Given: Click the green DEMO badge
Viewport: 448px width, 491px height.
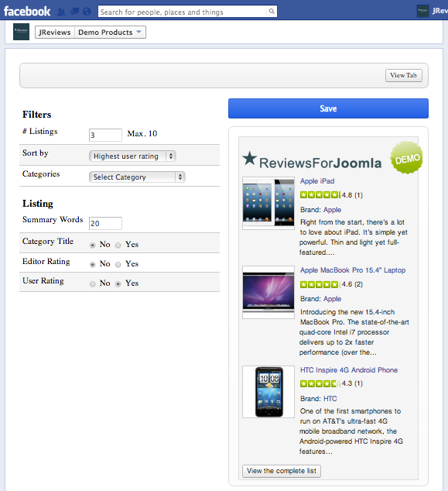Looking at the screenshot, I should [x=406, y=157].
